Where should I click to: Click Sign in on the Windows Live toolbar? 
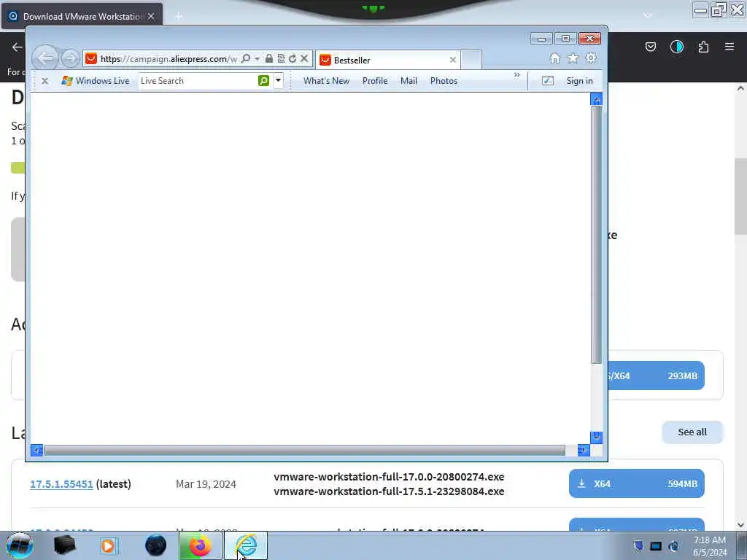(579, 81)
